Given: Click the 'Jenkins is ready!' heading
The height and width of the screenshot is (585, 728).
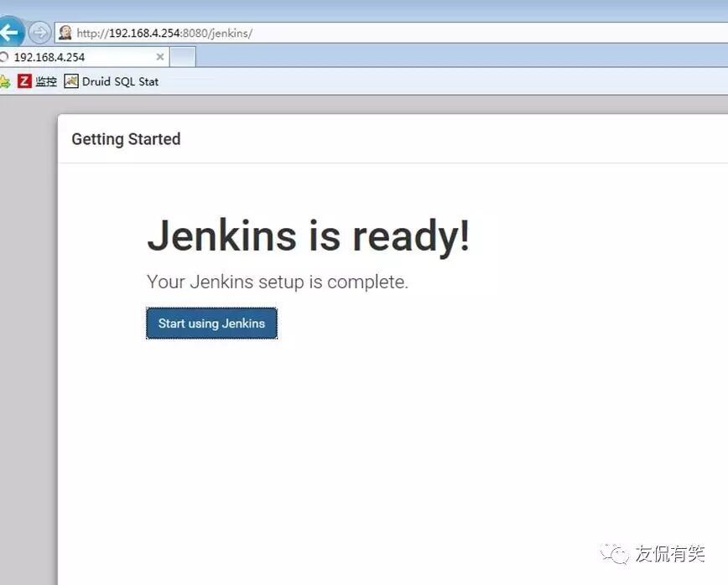Looking at the screenshot, I should (309, 236).
